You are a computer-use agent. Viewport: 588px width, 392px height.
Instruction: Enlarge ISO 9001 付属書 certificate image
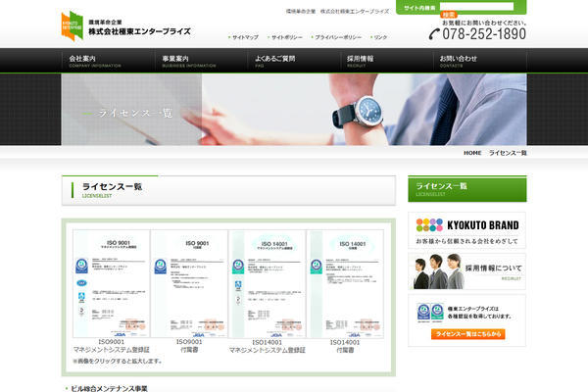pyautogui.click(x=189, y=284)
